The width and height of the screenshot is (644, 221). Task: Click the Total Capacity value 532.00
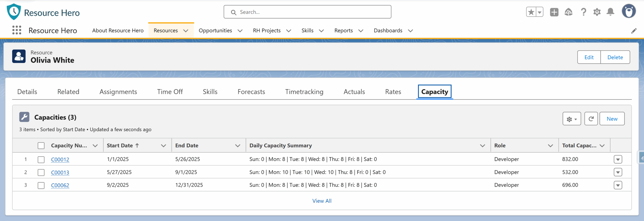[x=570, y=172]
